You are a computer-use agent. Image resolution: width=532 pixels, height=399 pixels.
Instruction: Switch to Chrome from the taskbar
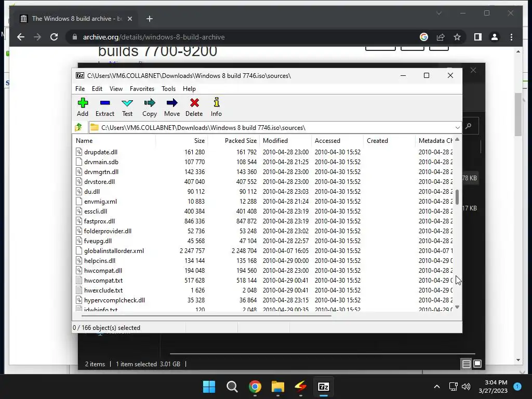click(255, 387)
